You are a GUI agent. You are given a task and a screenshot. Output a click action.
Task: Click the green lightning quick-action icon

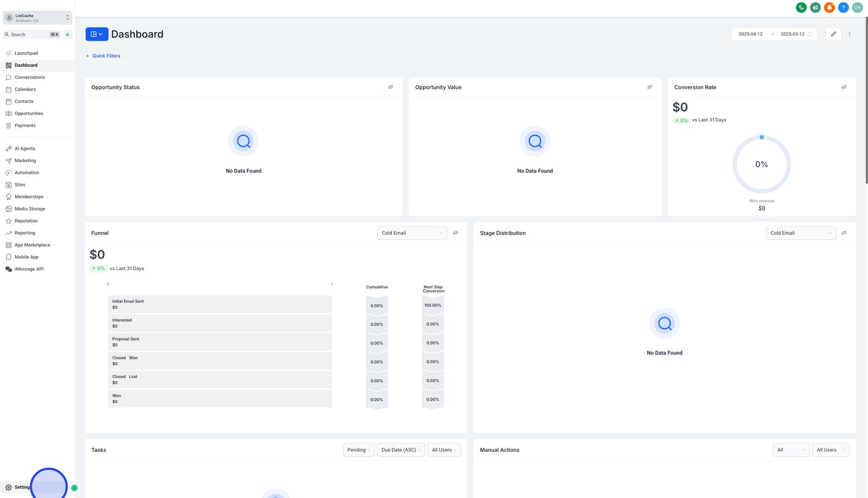coord(68,35)
